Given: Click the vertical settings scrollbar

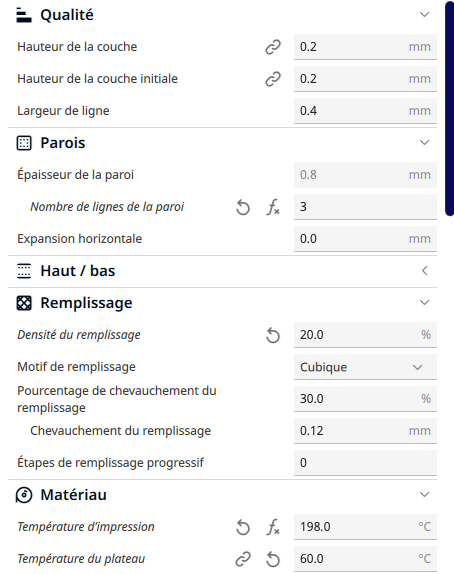Looking at the screenshot, I should click(x=450, y=109).
